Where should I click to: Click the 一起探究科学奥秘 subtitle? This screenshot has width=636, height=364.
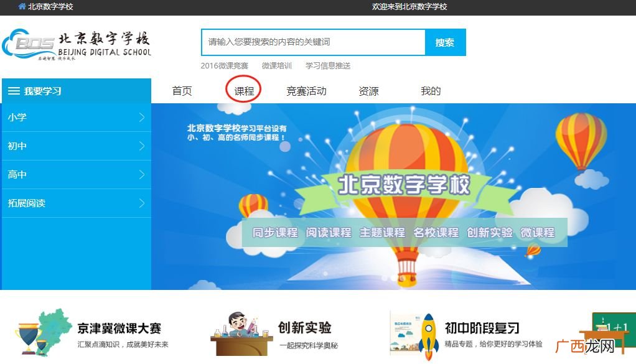click(x=308, y=345)
